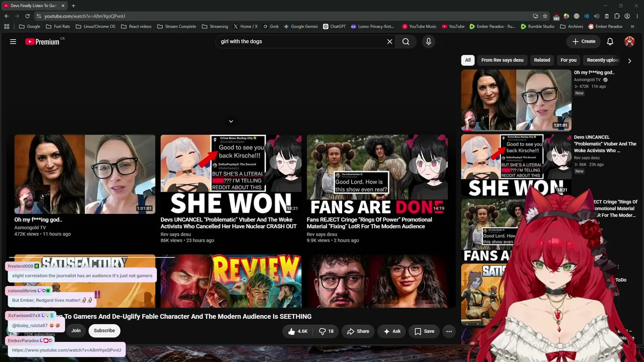Click the address bar URL
644x362 pixels.
[x=85, y=16]
